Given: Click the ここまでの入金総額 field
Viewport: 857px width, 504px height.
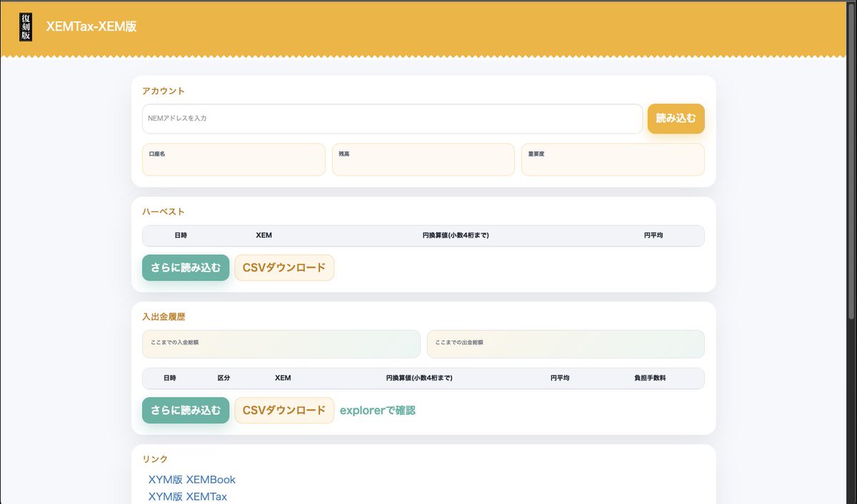Looking at the screenshot, I should coord(281,344).
